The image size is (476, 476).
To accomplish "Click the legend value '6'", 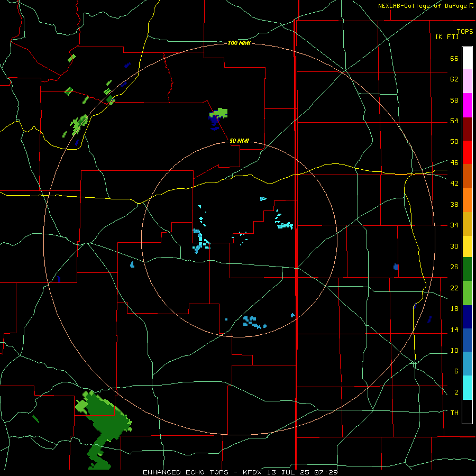I will click(456, 371).
